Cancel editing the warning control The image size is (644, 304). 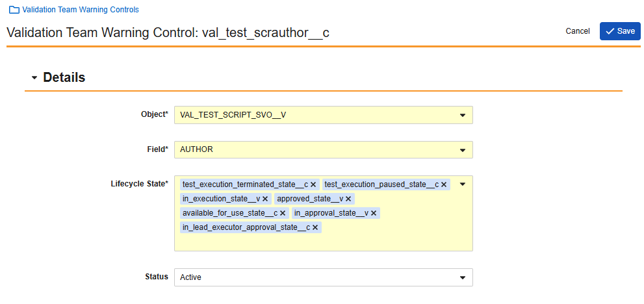point(577,31)
